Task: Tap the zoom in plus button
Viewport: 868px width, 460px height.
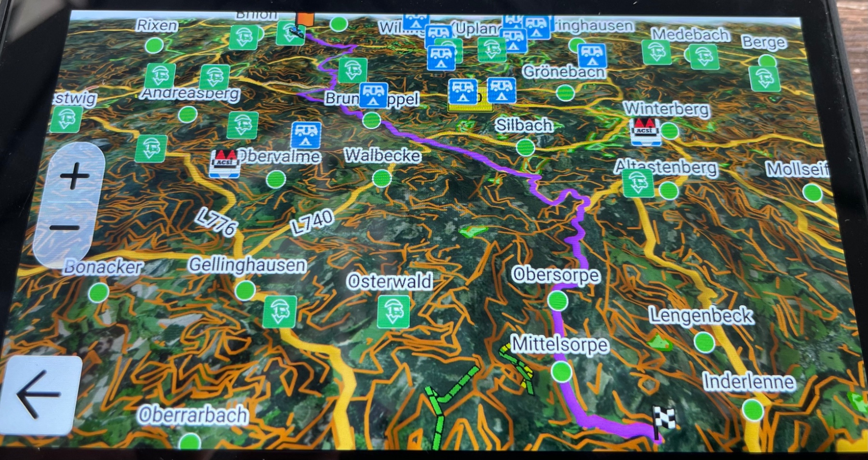Action: click(x=74, y=175)
